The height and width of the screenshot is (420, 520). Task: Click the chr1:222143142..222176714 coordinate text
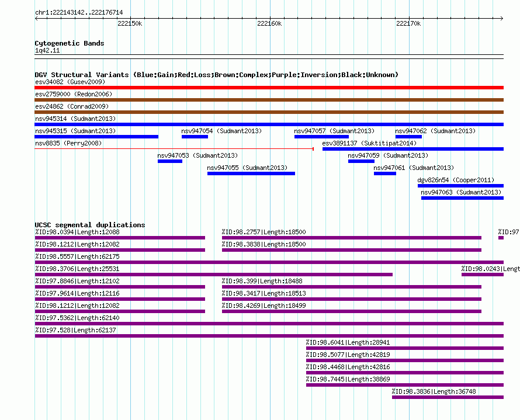[x=79, y=12]
